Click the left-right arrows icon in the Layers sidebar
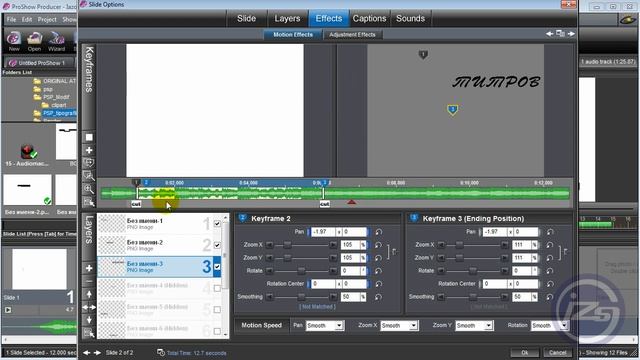The image size is (640, 360). click(89, 307)
